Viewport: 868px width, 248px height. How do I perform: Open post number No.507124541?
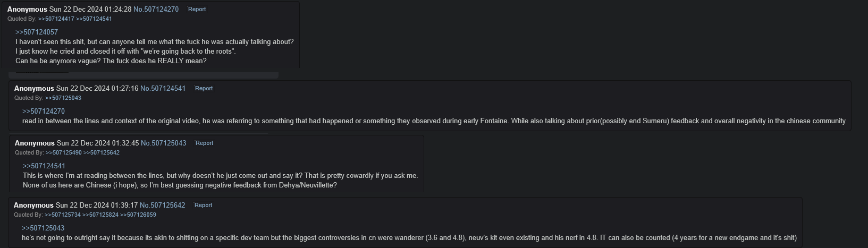(x=163, y=89)
